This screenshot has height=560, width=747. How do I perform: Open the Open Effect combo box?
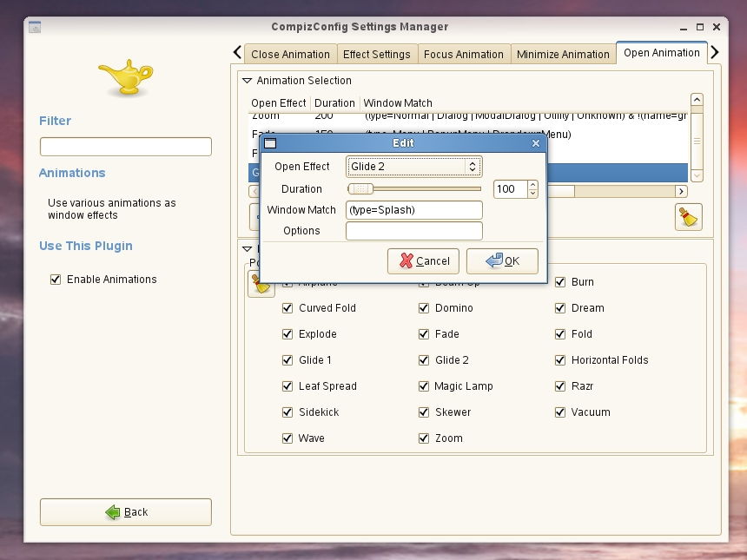point(413,166)
